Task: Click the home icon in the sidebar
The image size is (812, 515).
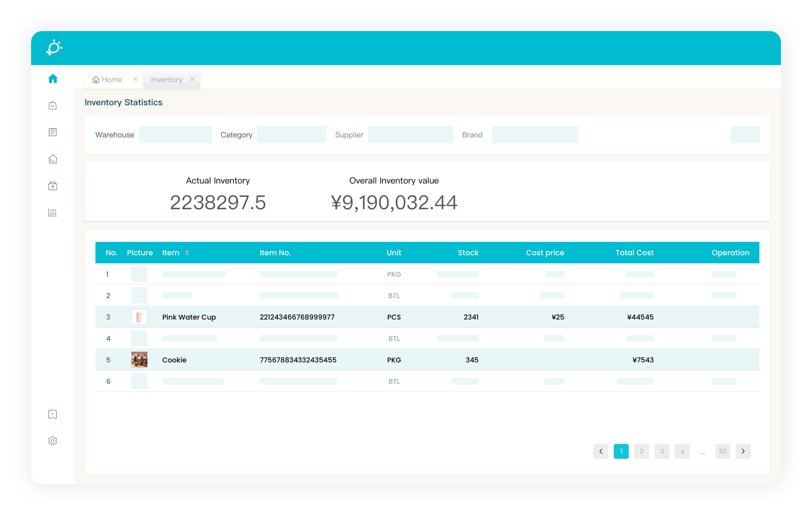Action: [53, 79]
